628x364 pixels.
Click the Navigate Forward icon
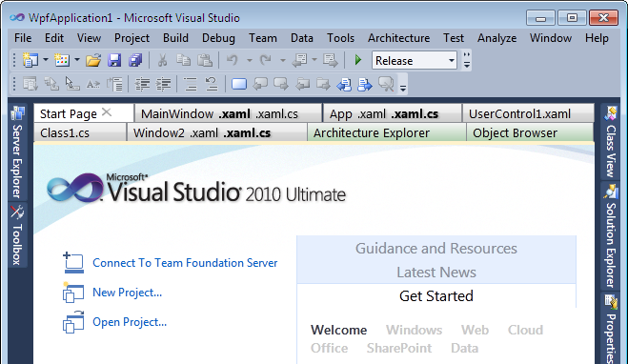[330, 60]
